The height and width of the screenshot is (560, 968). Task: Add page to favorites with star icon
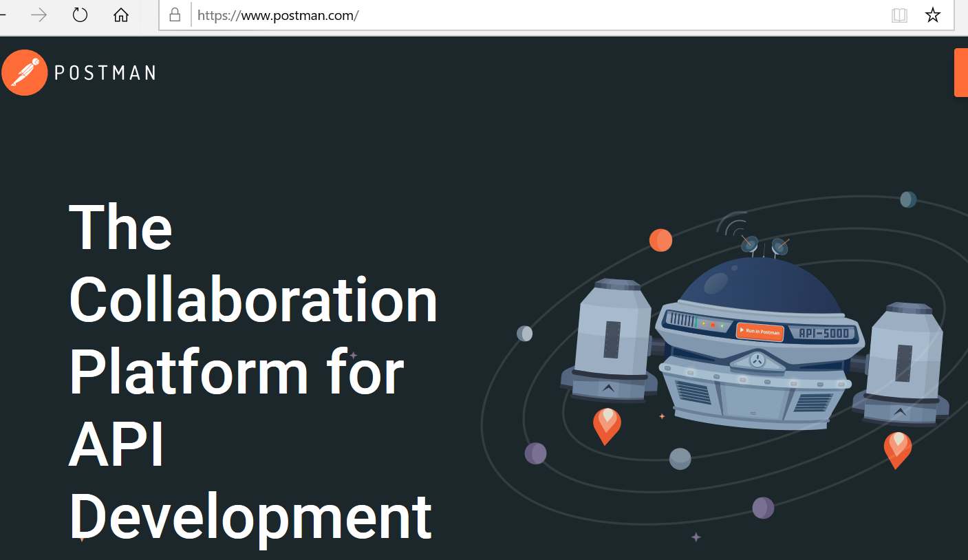click(x=933, y=15)
